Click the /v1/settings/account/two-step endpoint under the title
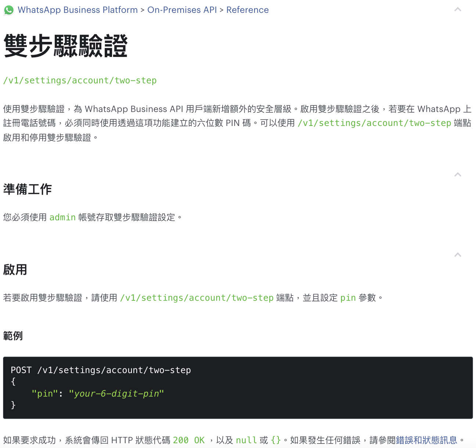 (80, 80)
